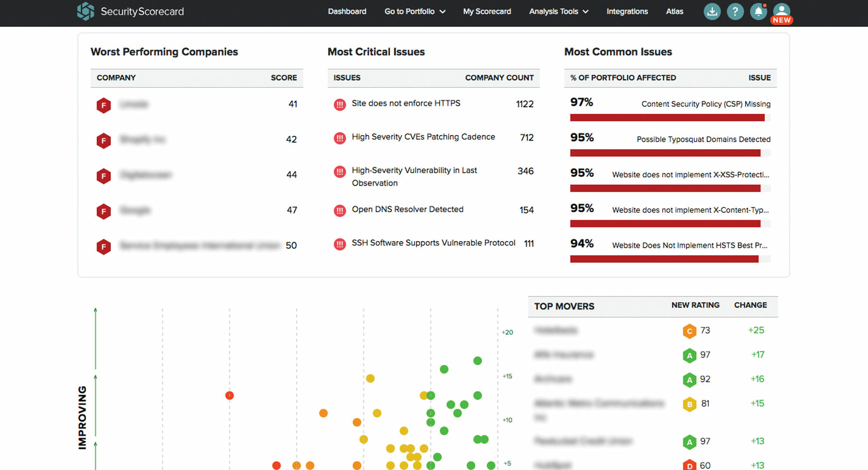Click the 97% portfolio affected red bar

click(667, 118)
